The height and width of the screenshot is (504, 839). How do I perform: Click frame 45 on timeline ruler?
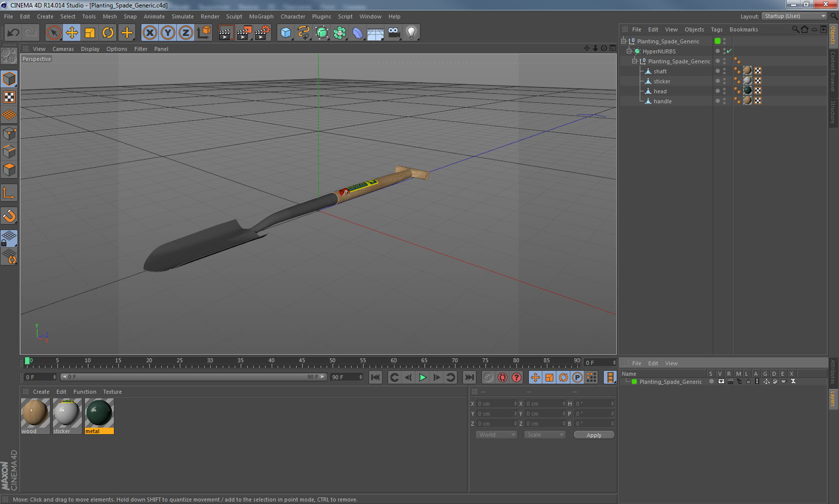pos(302,361)
